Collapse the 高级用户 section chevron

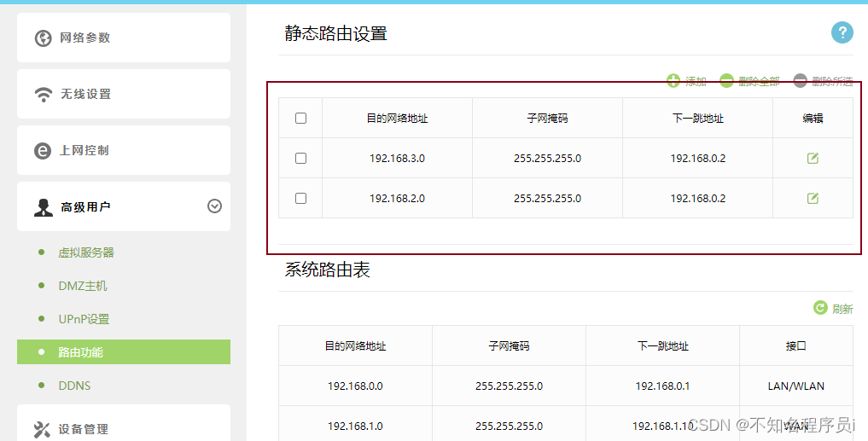pos(214,206)
